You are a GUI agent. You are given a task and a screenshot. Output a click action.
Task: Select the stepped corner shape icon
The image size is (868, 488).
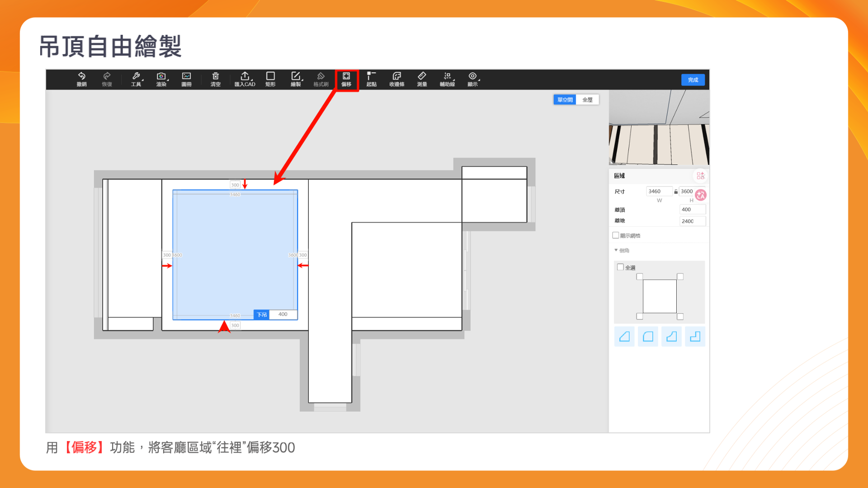[695, 337]
